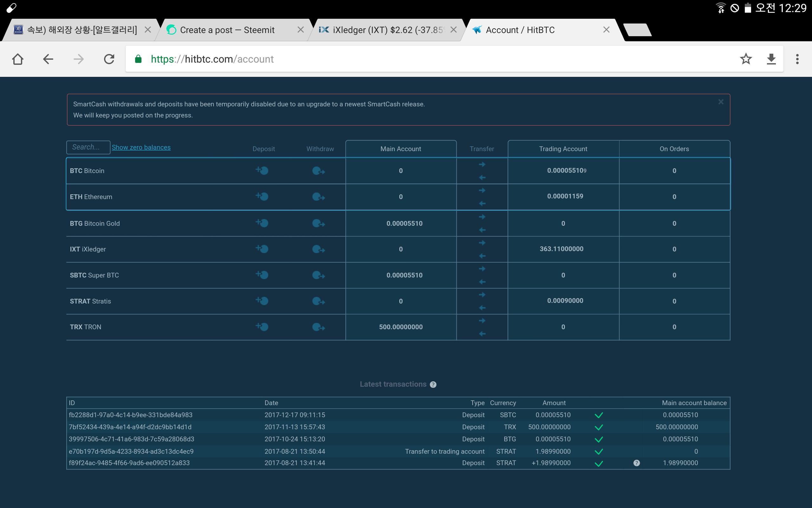Open withdraw for SBTC Super BTC
This screenshot has height=508, width=812.
(318, 276)
